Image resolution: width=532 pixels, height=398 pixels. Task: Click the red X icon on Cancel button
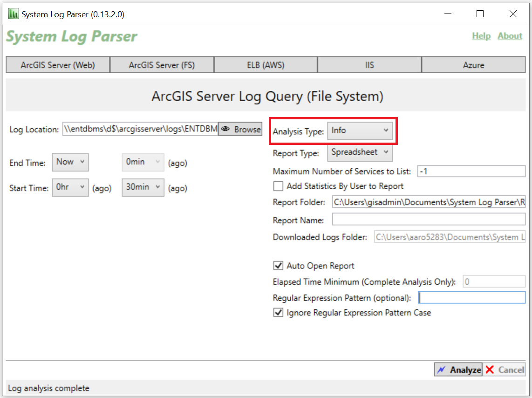coord(490,369)
